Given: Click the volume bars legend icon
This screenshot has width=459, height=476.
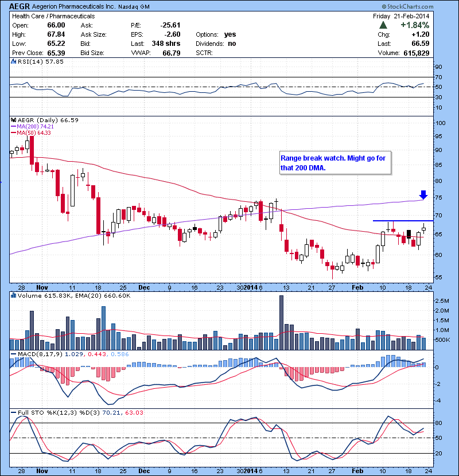Looking at the screenshot, I should 13,295.
